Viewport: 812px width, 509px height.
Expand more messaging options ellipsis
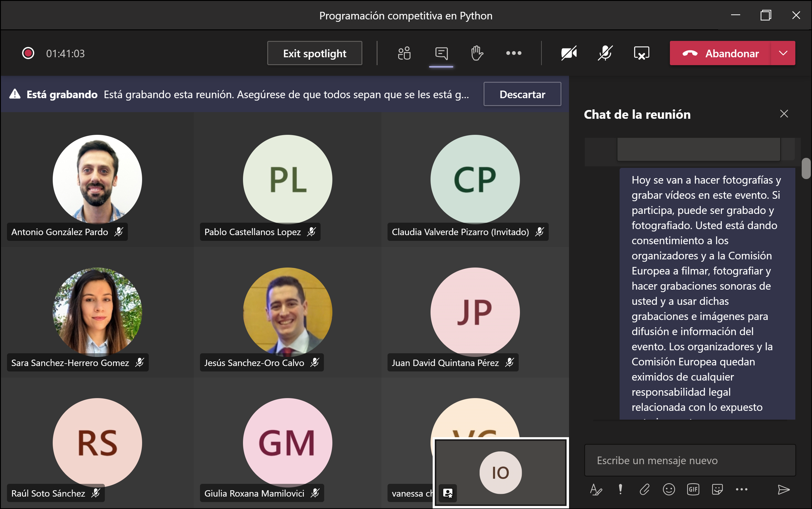(741, 490)
